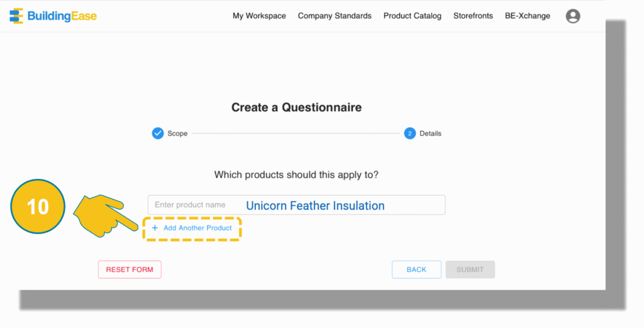Focus the Enter product name field
This screenshot has height=328, width=644.
pyautogui.click(x=297, y=205)
